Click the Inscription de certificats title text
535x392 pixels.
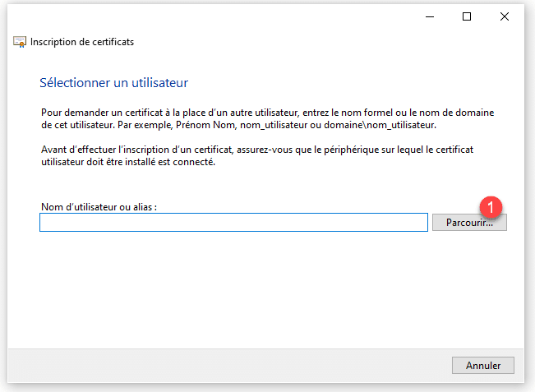click(82, 42)
